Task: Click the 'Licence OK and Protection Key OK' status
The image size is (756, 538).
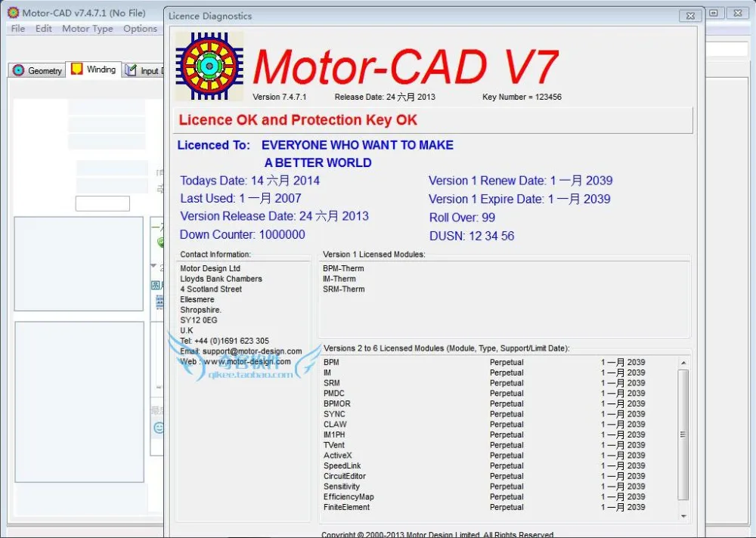Action: click(x=298, y=120)
